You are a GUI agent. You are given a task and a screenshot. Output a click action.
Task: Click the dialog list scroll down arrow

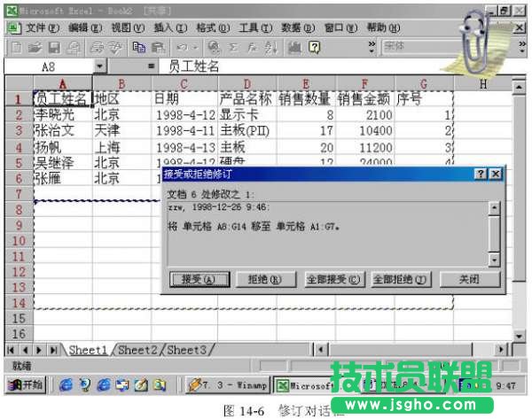[x=494, y=260]
